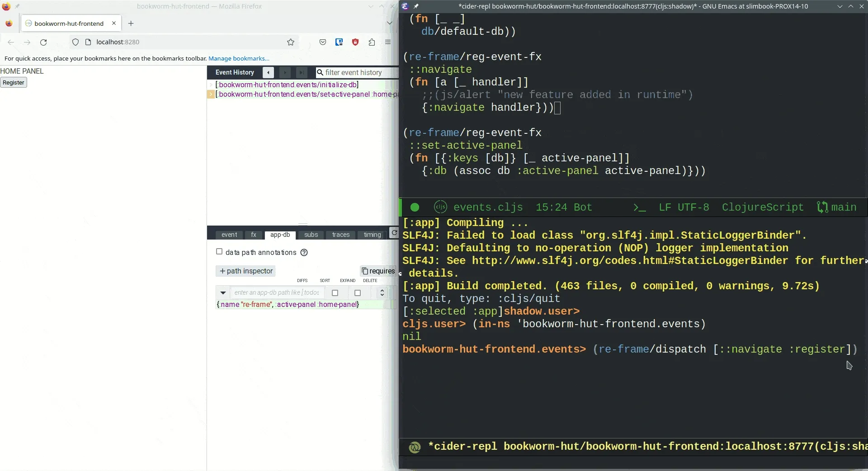Collapse the app-db path inspector triangle
The width and height of the screenshot is (868, 471).
[223, 293]
